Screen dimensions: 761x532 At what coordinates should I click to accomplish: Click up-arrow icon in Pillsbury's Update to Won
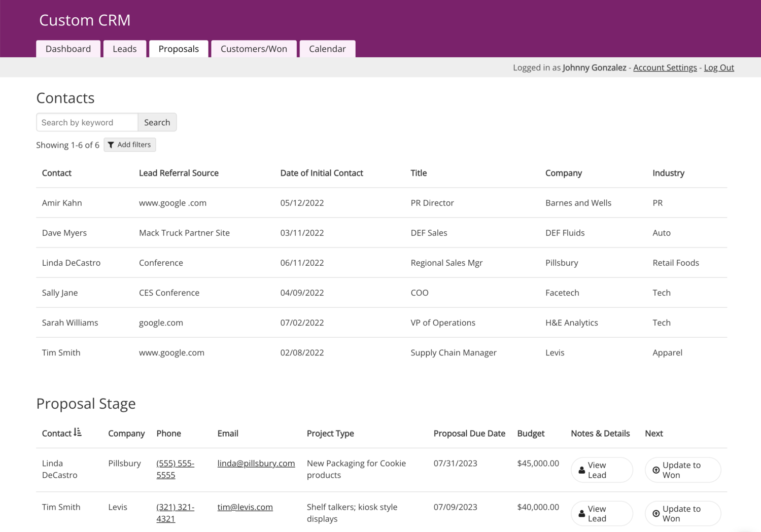656,470
